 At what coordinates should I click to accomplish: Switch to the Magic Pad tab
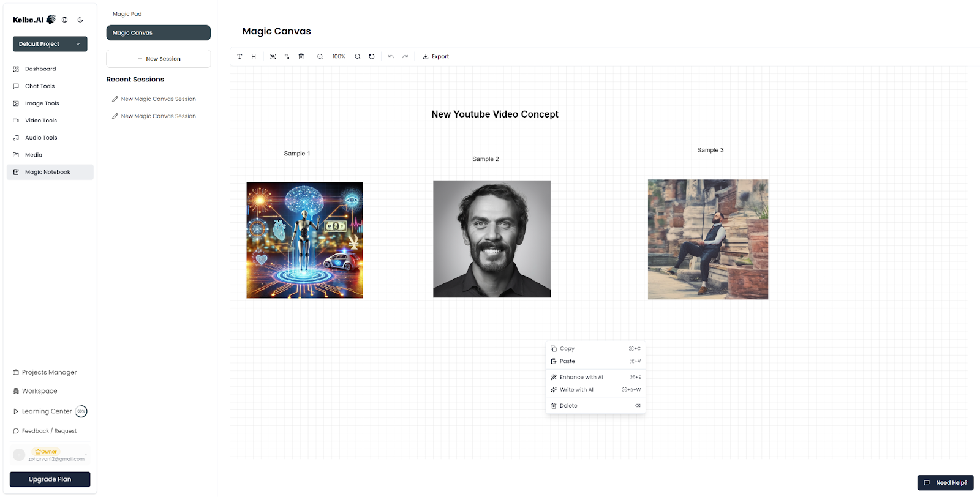pyautogui.click(x=127, y=14)
